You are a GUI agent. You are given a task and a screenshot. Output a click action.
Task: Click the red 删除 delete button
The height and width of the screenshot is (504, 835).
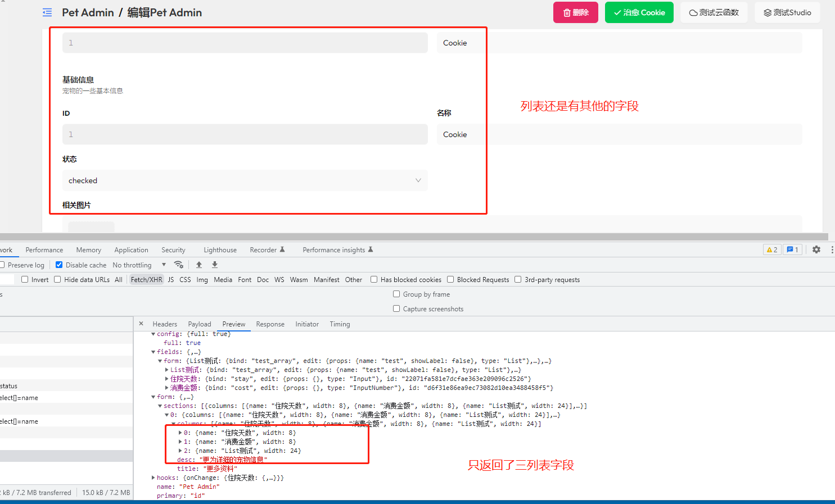576,12
